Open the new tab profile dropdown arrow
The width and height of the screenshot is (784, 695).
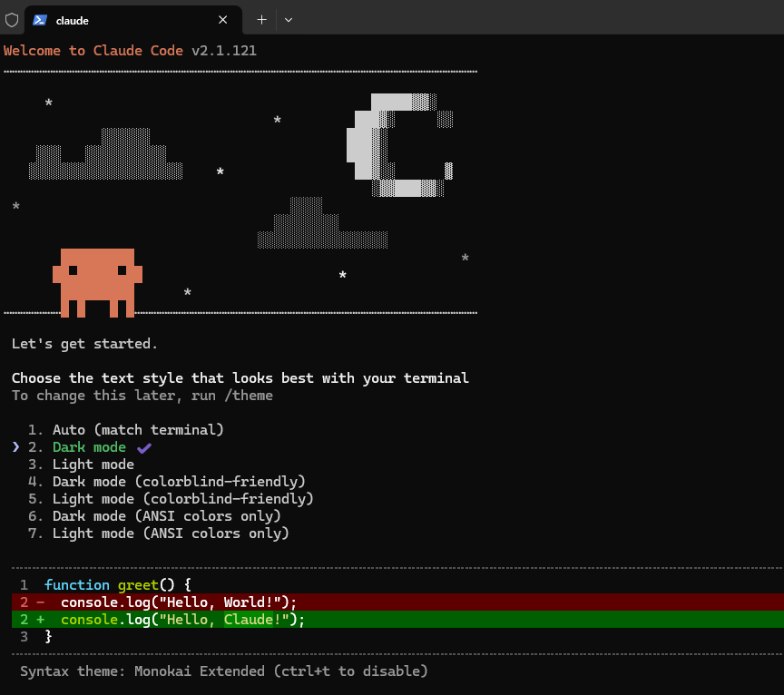[x=289, y=20]
